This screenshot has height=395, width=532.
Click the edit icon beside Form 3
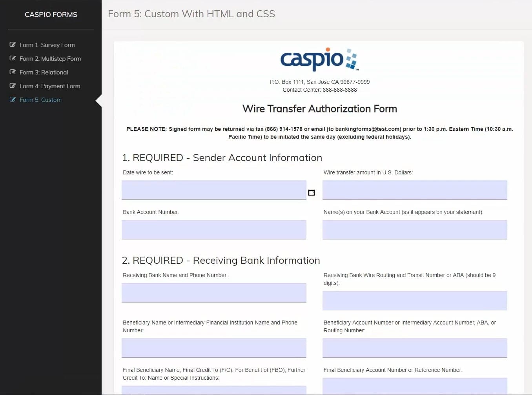tap(13, 72)
